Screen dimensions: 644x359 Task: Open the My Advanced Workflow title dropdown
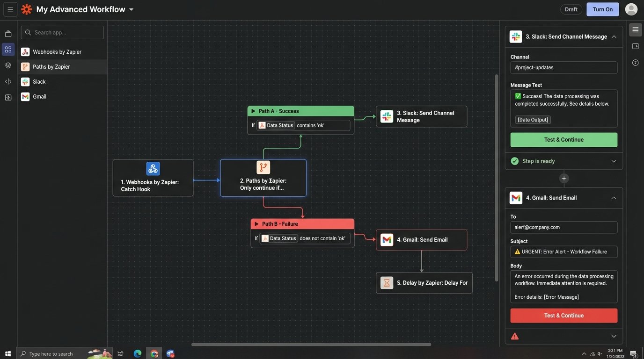(131, 9)
